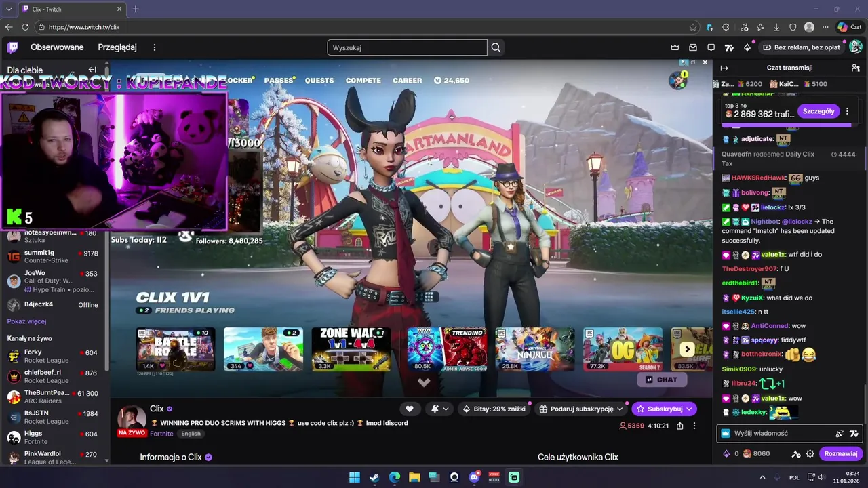Screen dimensions: 868x488
Task: Click the English tag
Action: click(x=191, y=434)
